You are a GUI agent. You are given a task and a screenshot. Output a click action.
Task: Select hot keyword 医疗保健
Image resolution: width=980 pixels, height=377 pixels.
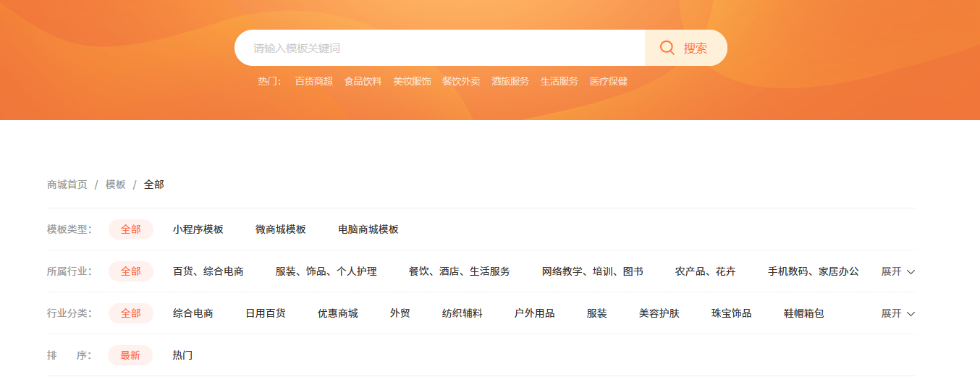pyautogui.click(x=609, y=81)
